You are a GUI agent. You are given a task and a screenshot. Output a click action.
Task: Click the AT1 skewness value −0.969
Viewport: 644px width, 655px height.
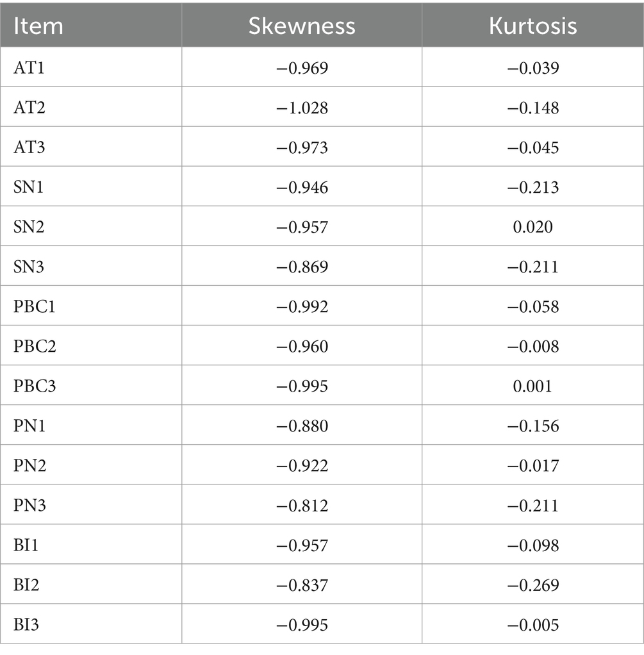(x=302, y=68)
